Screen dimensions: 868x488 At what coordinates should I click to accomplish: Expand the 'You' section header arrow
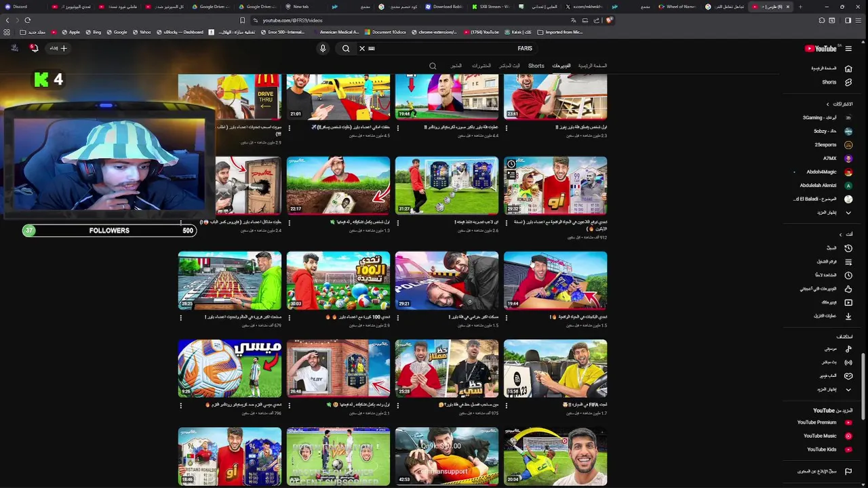(x=841, y=235)
